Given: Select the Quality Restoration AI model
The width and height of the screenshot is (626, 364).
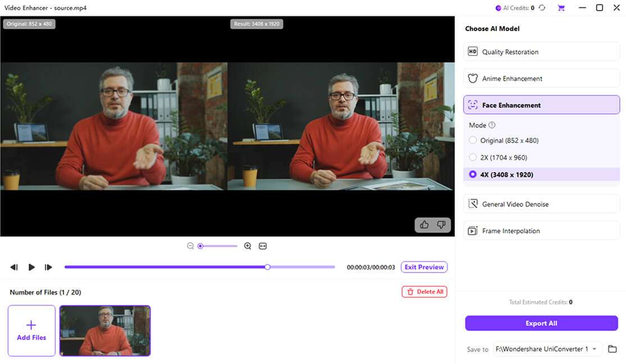Looking at the screenshot, I should (541, 51).
